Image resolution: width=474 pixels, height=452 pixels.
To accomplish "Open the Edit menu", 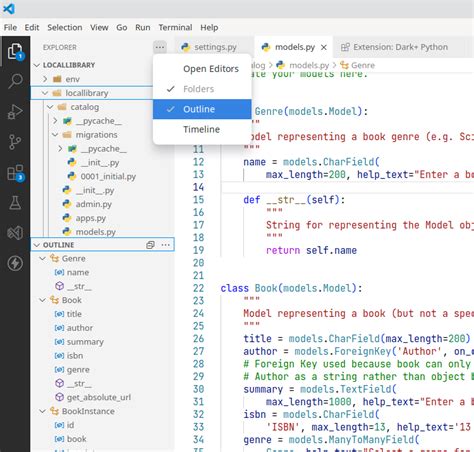I will (32, 27).
